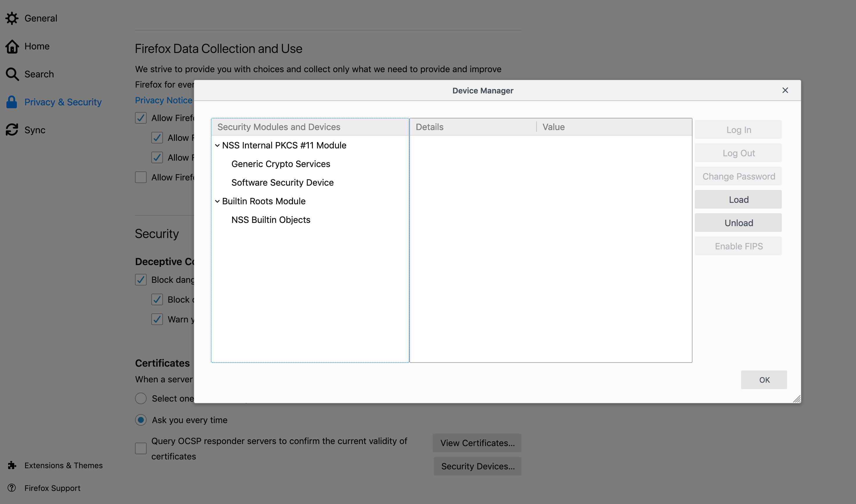Click the Search magnifier icon
856x504 pixels.
[x=12, y=74]
